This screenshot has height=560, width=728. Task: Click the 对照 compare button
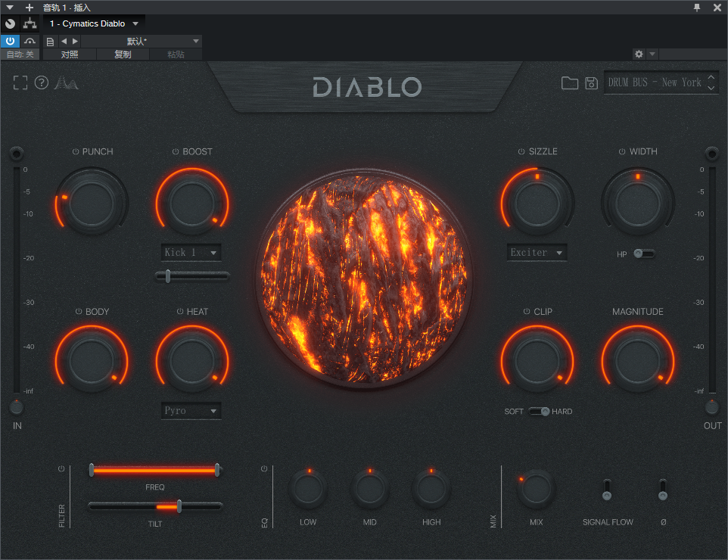pos(70,54)
